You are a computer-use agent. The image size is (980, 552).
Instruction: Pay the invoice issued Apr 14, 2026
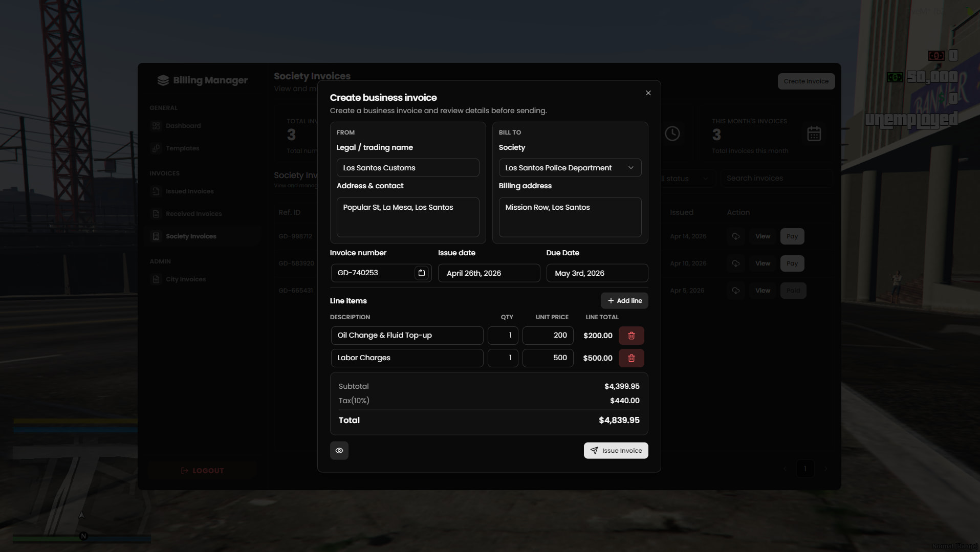(x=792, y=236)
